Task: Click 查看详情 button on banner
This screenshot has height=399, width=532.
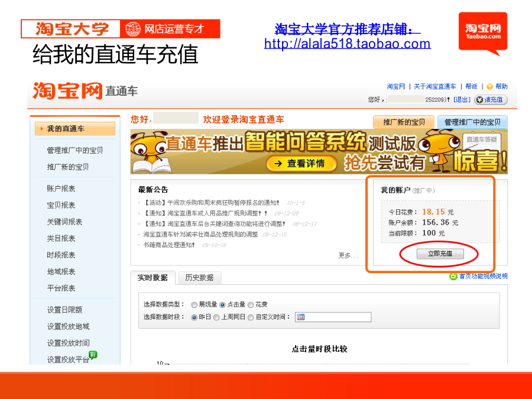Action: pyautogui.click(x=301, y=164)
